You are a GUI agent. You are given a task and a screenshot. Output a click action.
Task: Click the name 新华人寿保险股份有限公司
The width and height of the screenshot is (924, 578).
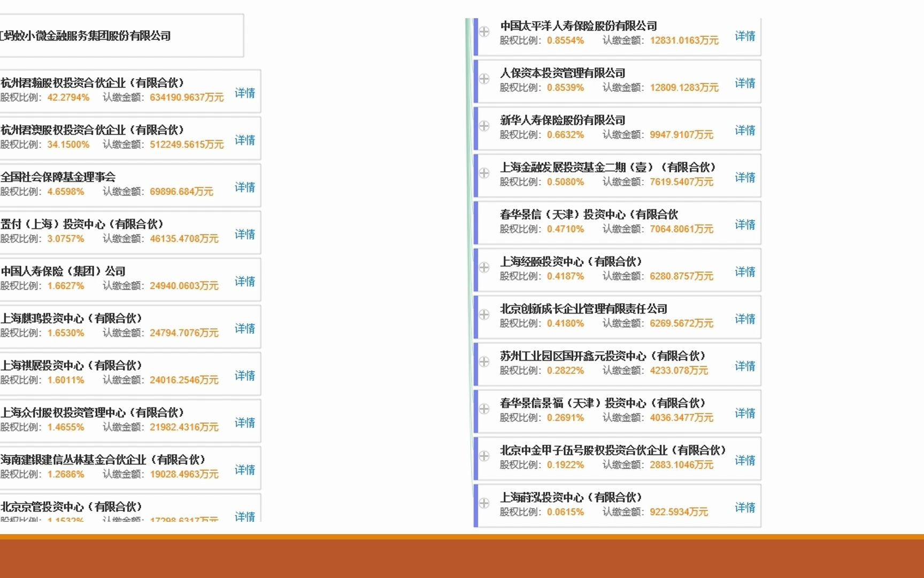[563, 120]
